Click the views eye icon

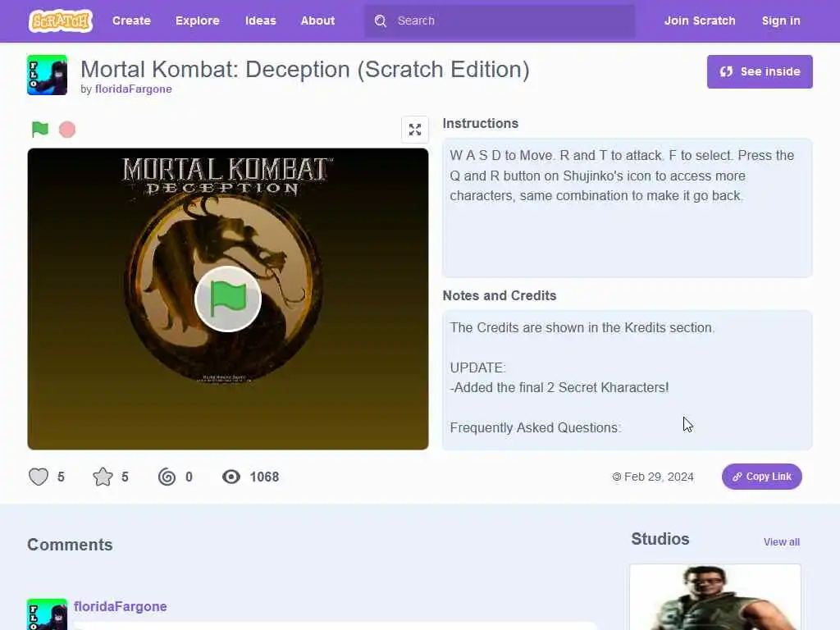click(x=231, y=477)
